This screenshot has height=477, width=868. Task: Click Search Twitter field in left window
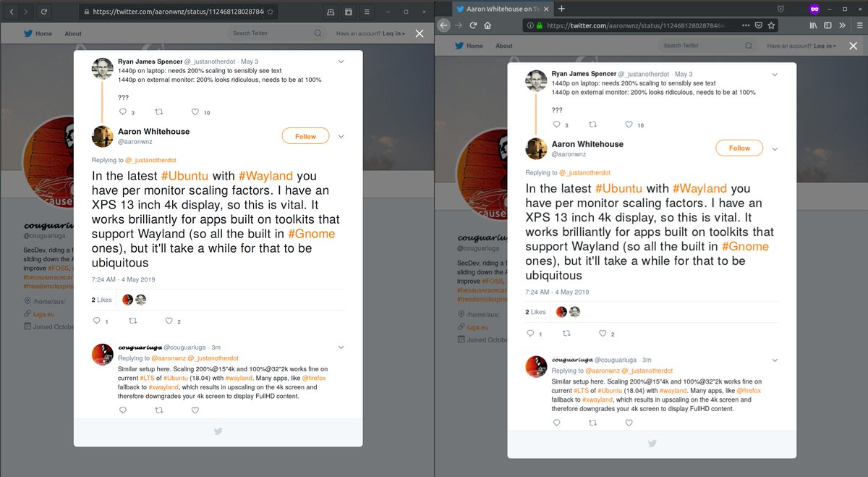click(278, 33)
